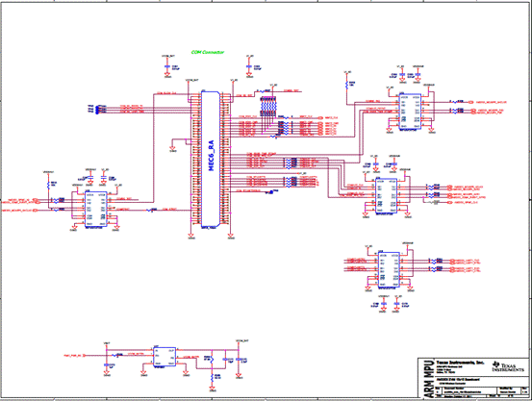Select the lowest translator IC with capacitors beneath it
This screenshot has height=401, width=532.
389,270
